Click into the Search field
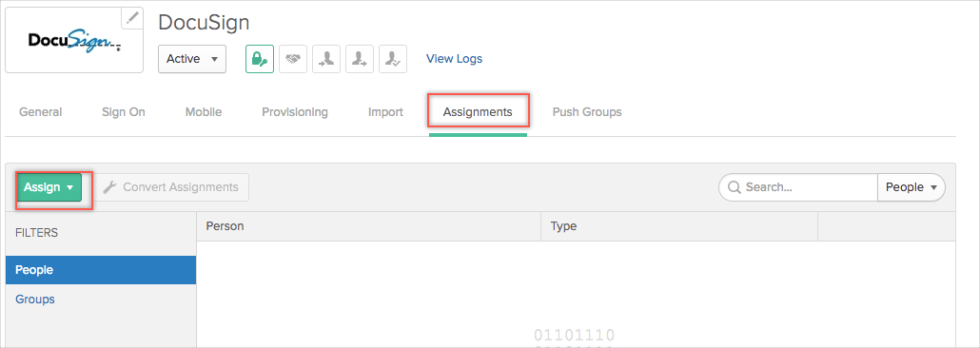Screen dimensions: 980x348 (799, 187)
